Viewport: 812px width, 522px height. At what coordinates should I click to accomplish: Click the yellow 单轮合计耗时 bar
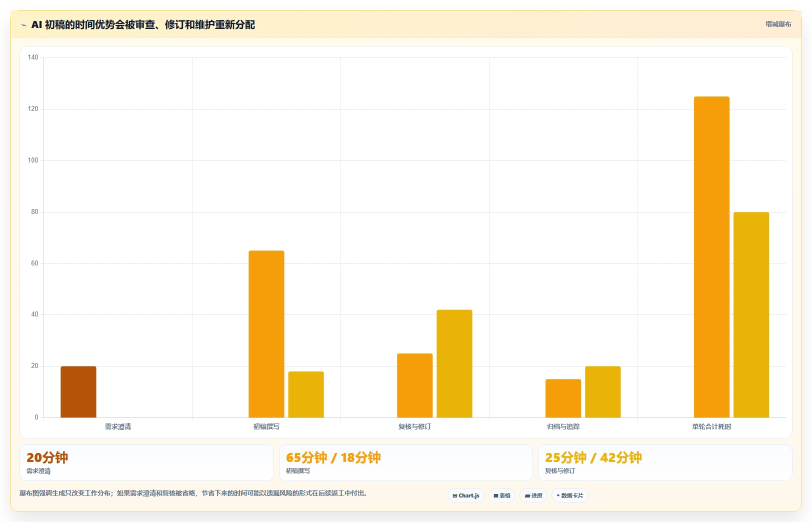click(751, 315)
